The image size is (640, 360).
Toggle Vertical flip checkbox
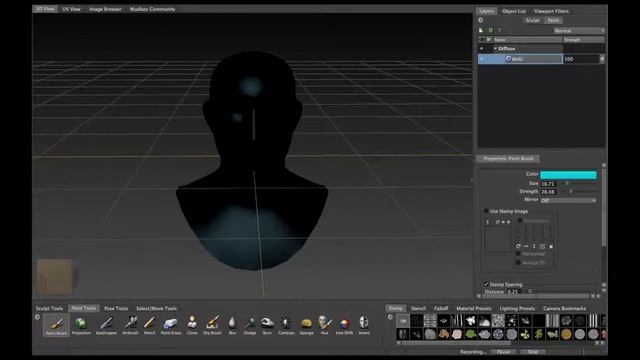(x=518, y=263)
